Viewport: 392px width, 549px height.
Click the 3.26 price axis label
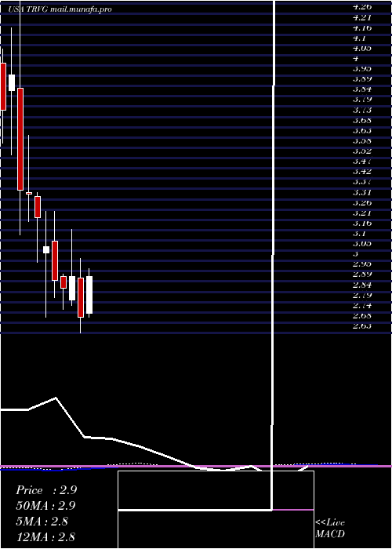[x=362, y=202]
